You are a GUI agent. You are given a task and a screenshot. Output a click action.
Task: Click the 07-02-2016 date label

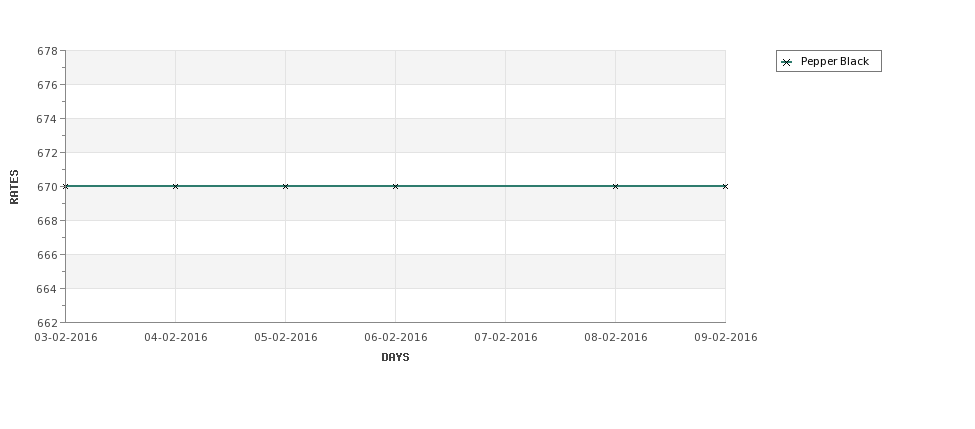click(x=506, y=338)
